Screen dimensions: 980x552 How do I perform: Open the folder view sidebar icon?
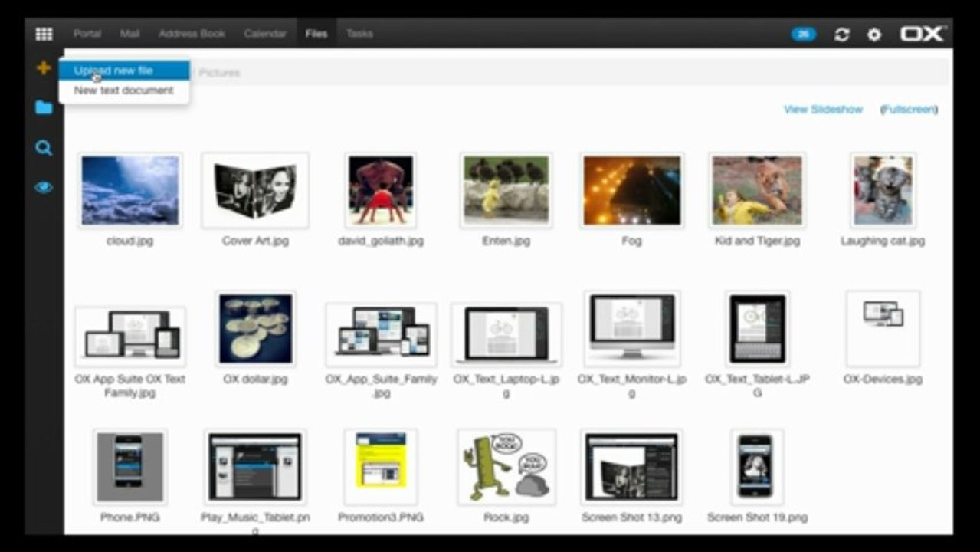[44, 107]
